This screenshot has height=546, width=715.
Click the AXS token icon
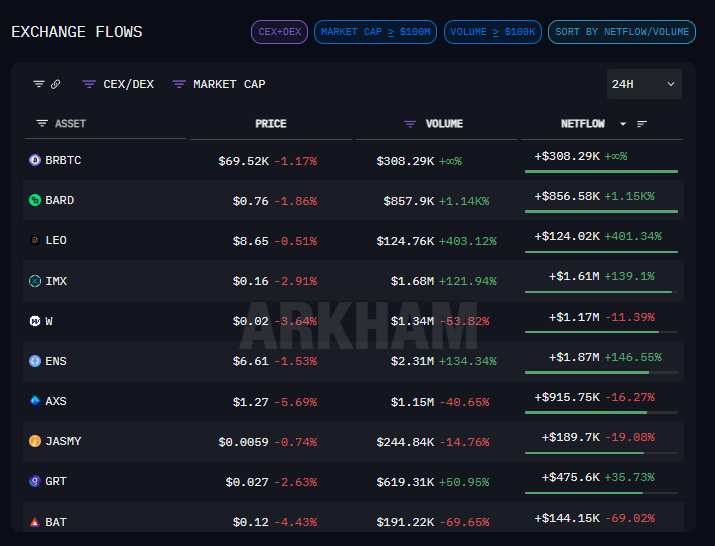click(35, 401)
